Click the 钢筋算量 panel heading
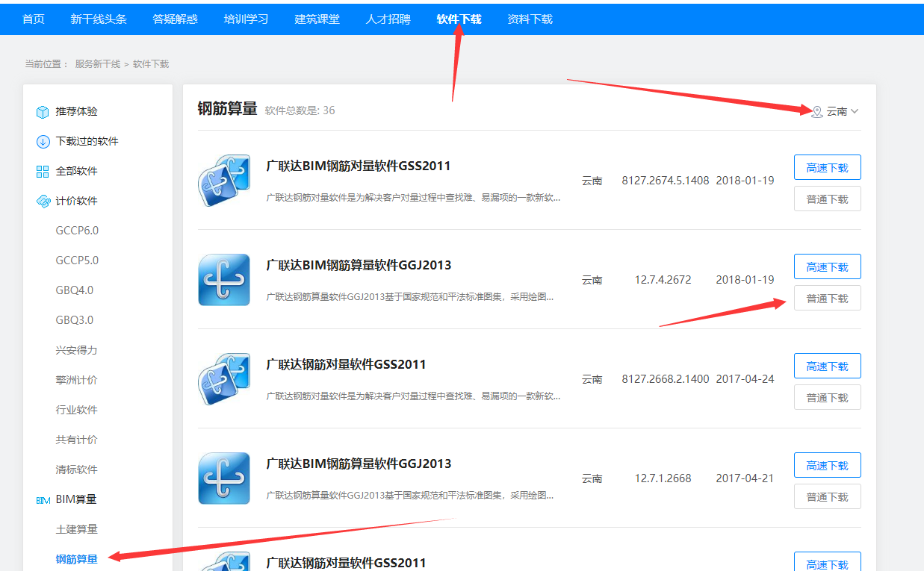This screenshot has height=571, width=924. [x=227, y=110]
